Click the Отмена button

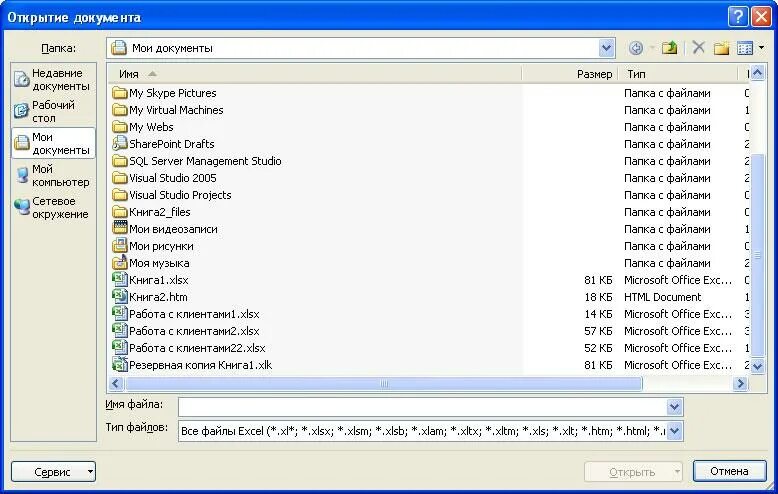coord(729,471)
